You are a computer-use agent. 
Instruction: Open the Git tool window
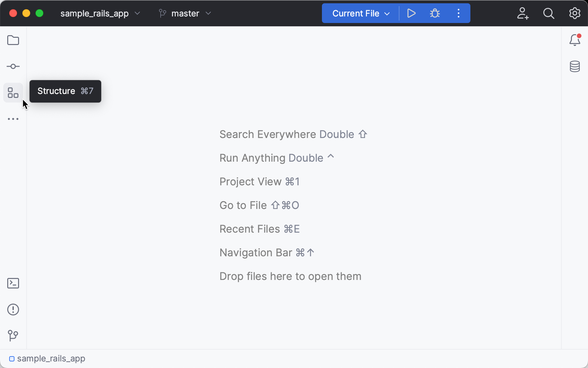coord(13,335)
